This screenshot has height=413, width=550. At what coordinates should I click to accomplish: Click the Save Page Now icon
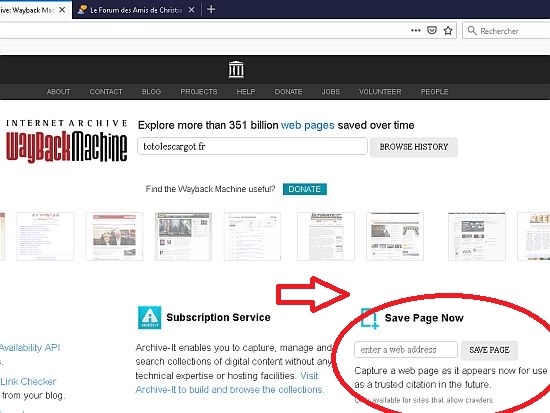pyautogui.click(x=370, y=319)
